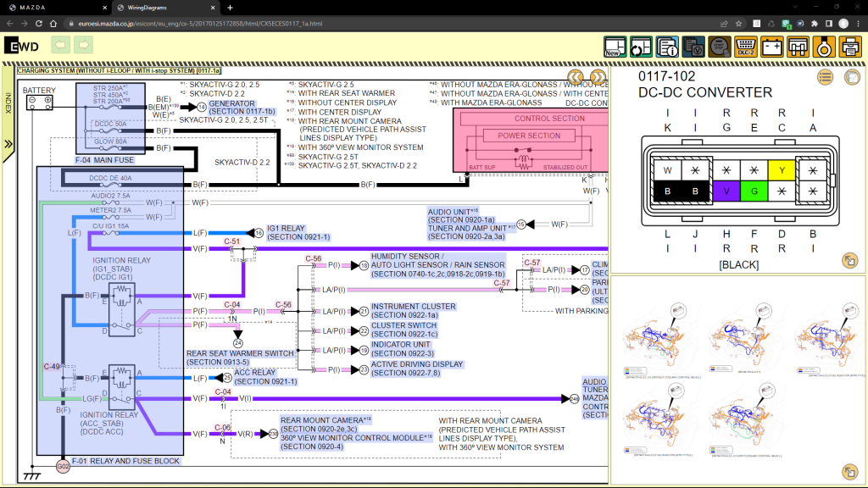Click the DLC-2 connector icon
The height and width of the screenshot is (488, 868).
[746, 46]
